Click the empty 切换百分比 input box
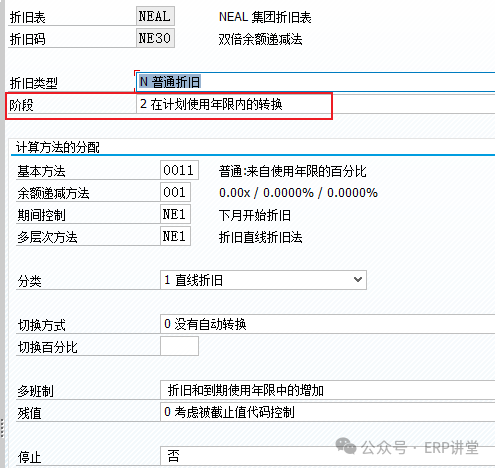This screenshot has width=495, height=468. pyautogui.click(x=179, y=346)
